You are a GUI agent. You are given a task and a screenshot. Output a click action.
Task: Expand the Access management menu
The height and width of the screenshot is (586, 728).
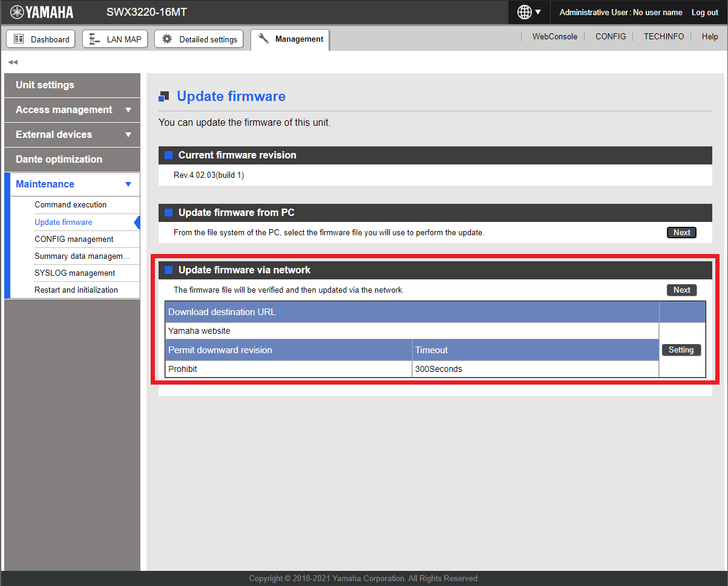pyautogui.click(x=72, y=109)
